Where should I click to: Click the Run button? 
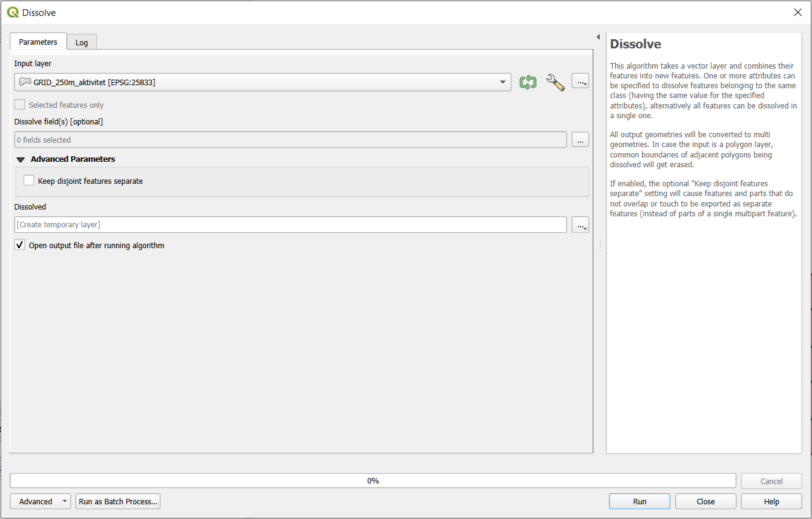640,501
